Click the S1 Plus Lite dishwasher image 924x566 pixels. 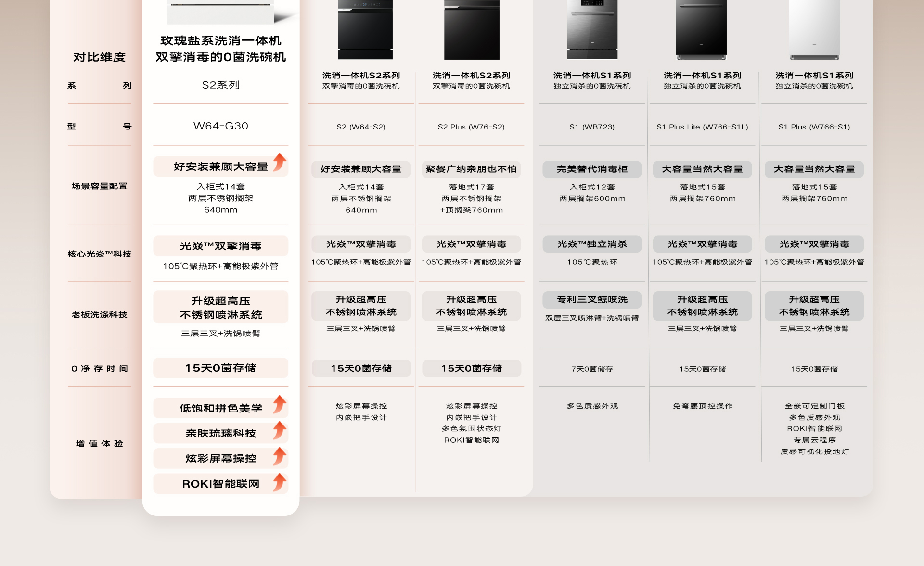tap(701, 30)
